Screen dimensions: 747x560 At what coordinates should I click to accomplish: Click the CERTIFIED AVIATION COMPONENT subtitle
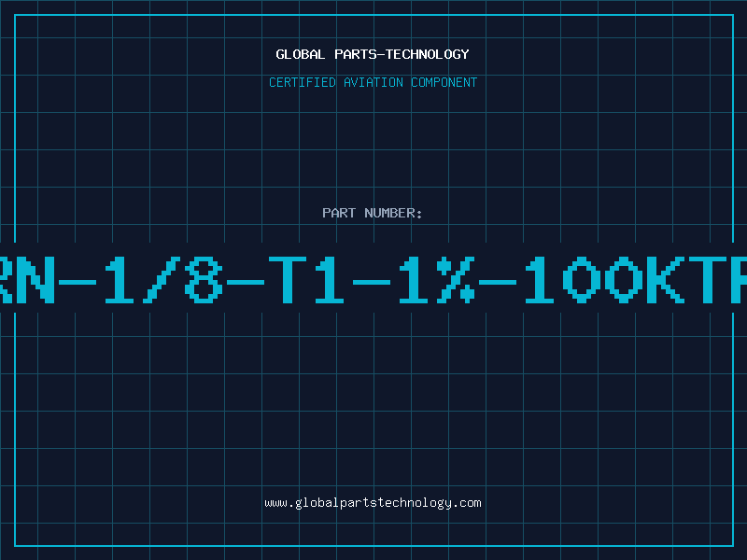373,82
